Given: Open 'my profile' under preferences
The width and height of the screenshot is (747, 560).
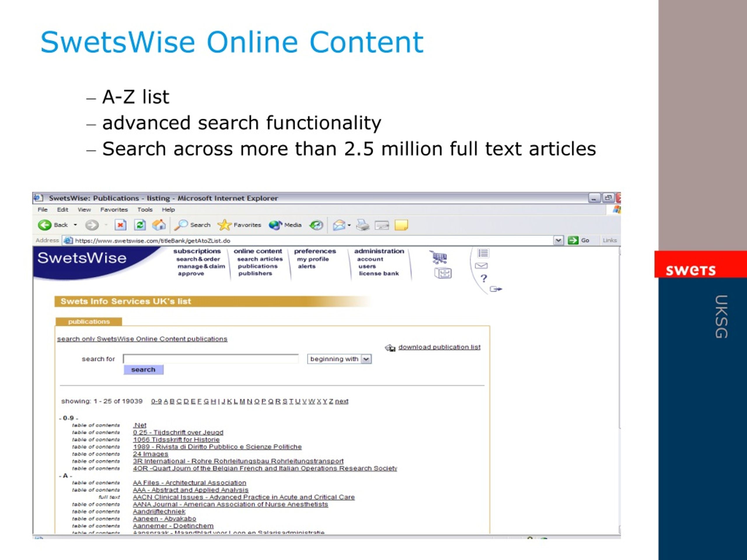Looking at the screenshot, I should (x=313, y=259).
